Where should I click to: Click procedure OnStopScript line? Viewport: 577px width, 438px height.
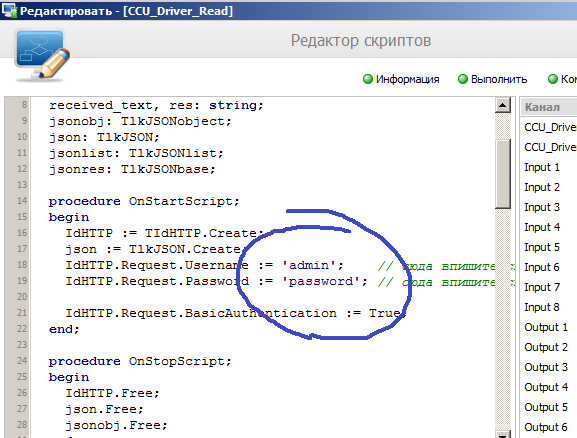[x=140, y=361]
